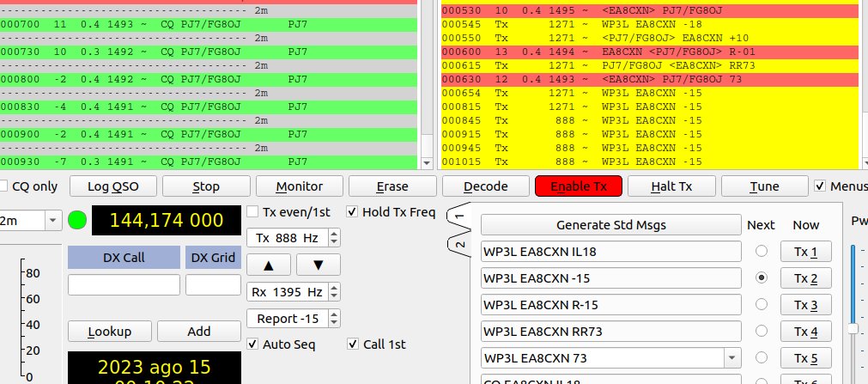Send message now with Tx 4 button

tap(806, 332)
